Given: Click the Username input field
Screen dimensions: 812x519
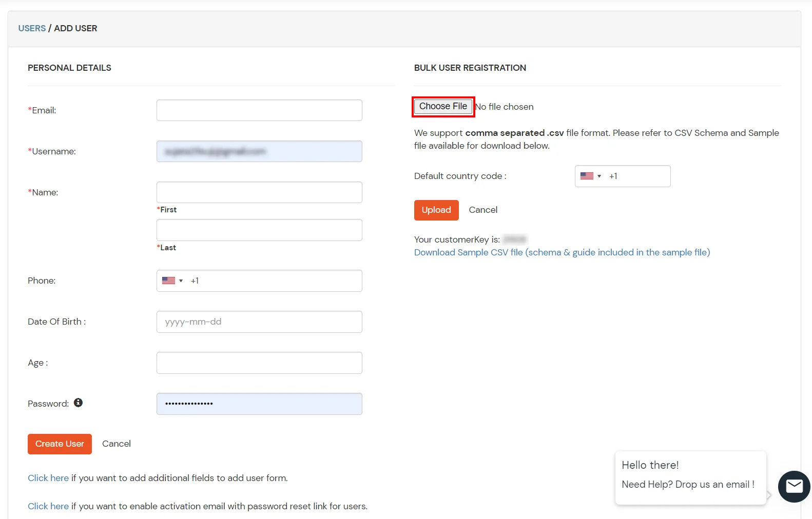Looking at the screenshot, I should point(259,151).
